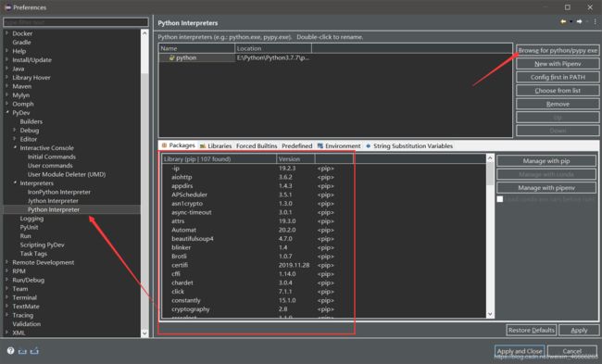Click the packages list scrollbar down arrow
This screenshot has width=602, height=364.
[x=490, y=314]
